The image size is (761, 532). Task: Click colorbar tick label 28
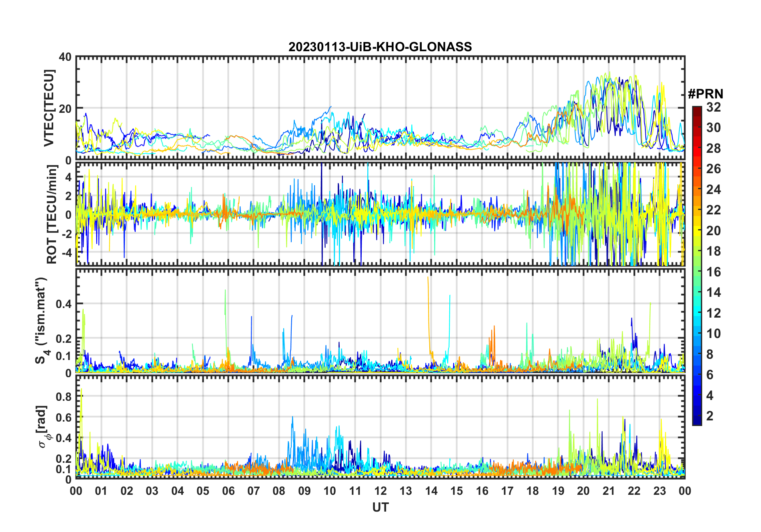coord(713,148)
